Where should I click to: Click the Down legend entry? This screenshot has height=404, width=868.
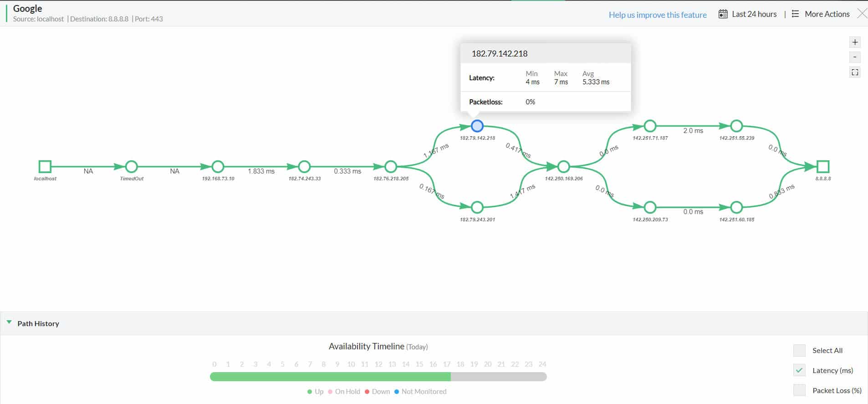click(377, 392)
